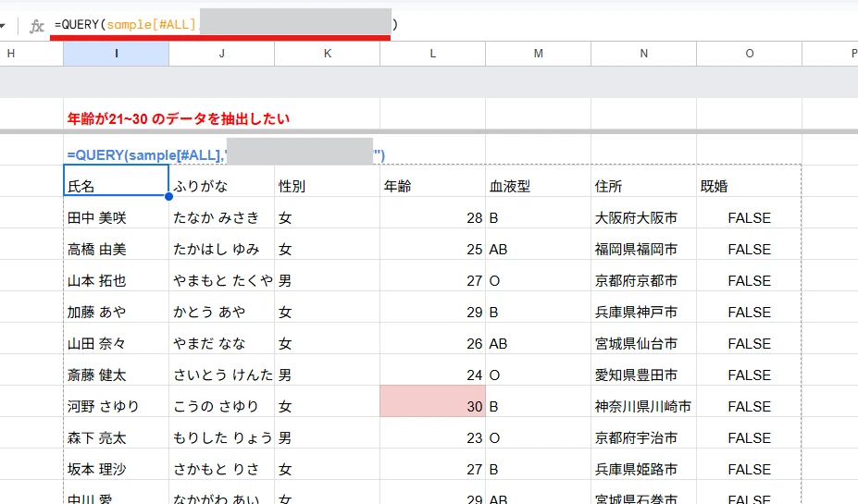This screenshot has height=504, width=858.
Task: Click the age cell 28 for 田中 美咲
Action: pos(433,213)
